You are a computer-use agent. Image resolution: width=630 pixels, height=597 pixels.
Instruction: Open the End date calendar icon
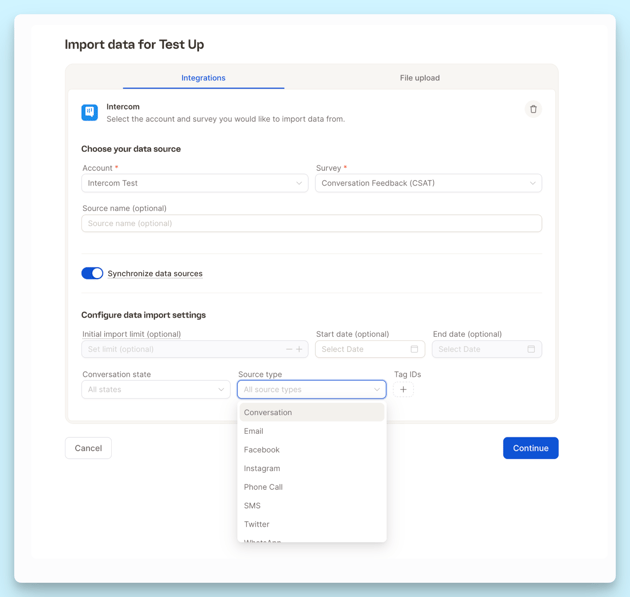tap(531, 349)
